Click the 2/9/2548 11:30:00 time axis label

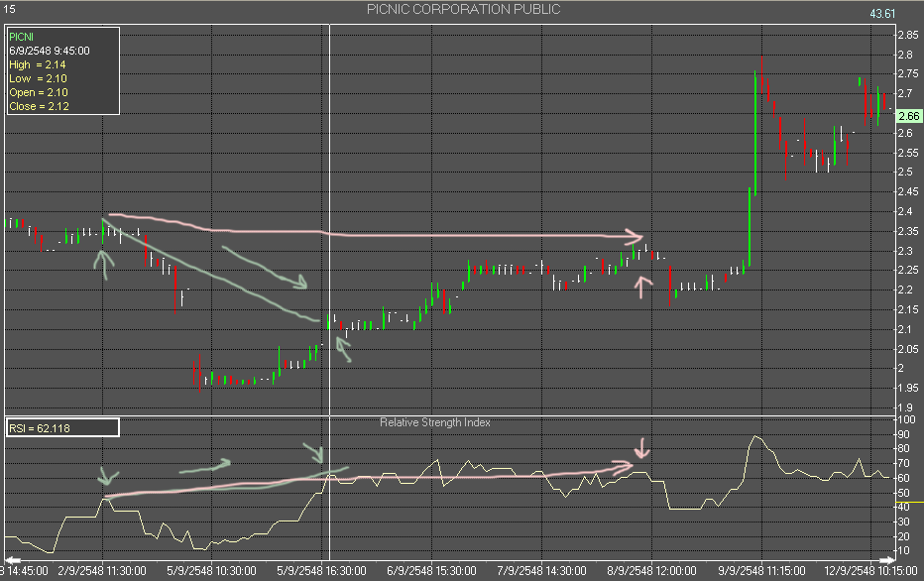(102, 571)
